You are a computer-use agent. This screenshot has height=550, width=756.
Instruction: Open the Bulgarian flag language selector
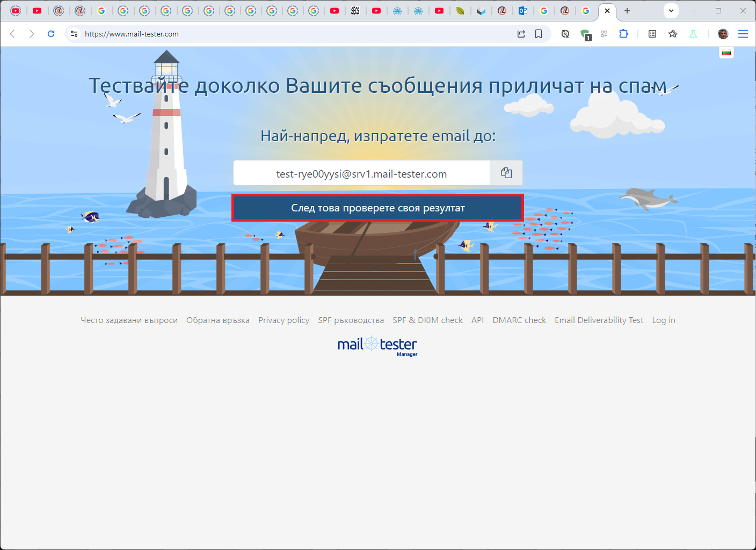pyautogui.click(x=726, y=53)
